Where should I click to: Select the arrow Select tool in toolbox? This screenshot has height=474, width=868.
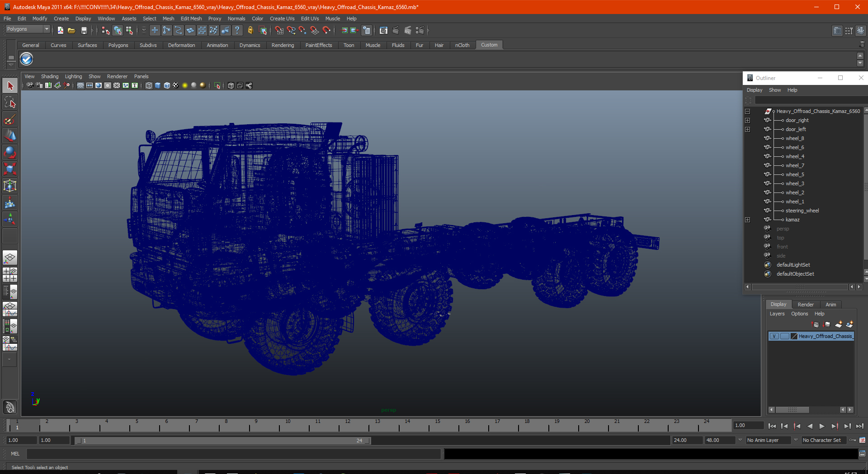10,85
